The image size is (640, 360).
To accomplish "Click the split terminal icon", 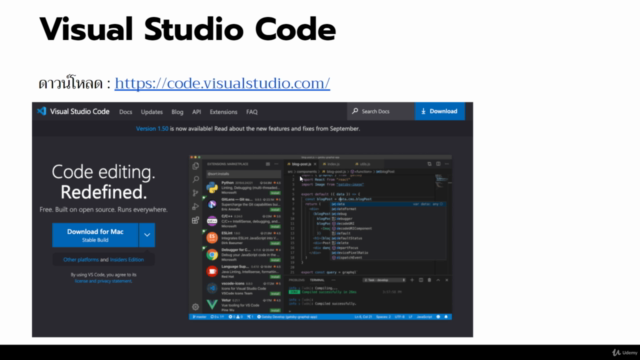I will pos(421,280).
